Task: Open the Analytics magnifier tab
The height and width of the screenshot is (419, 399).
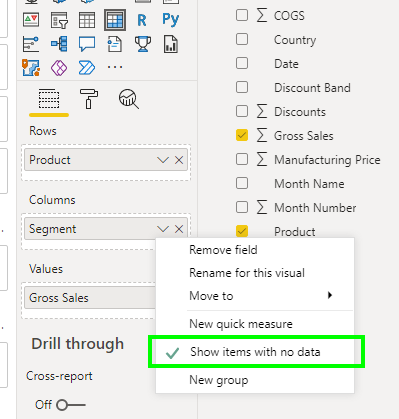Action: [129, 99]
